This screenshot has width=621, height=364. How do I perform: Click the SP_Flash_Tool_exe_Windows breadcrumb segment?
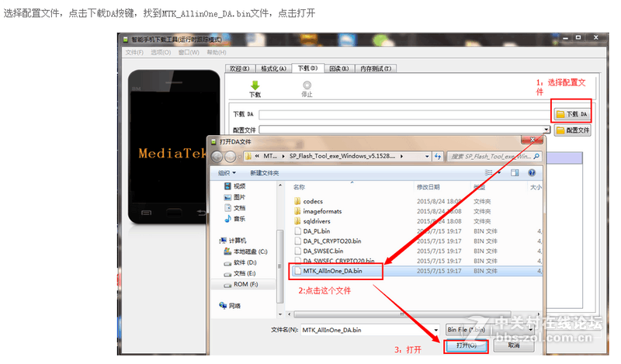click(x=342, y=156)
